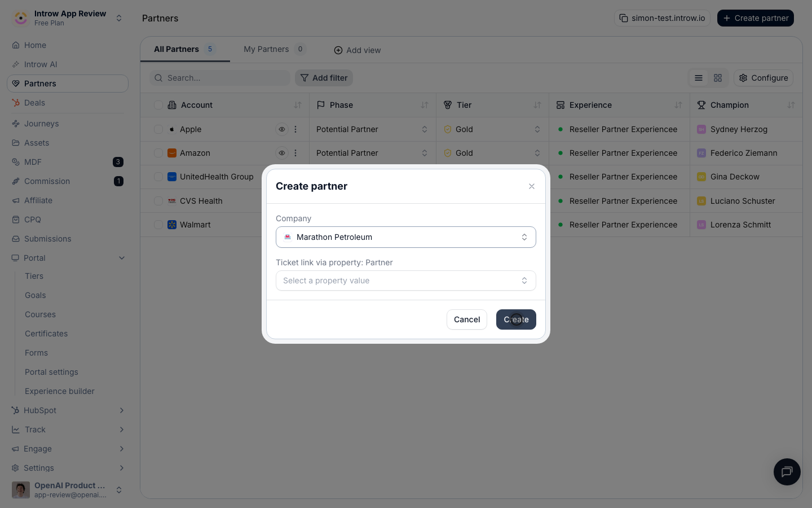Copy the simon-test.introw.io portal link
Image resolution: width=812 pixels, height=508 pixels.
point(662,18)
